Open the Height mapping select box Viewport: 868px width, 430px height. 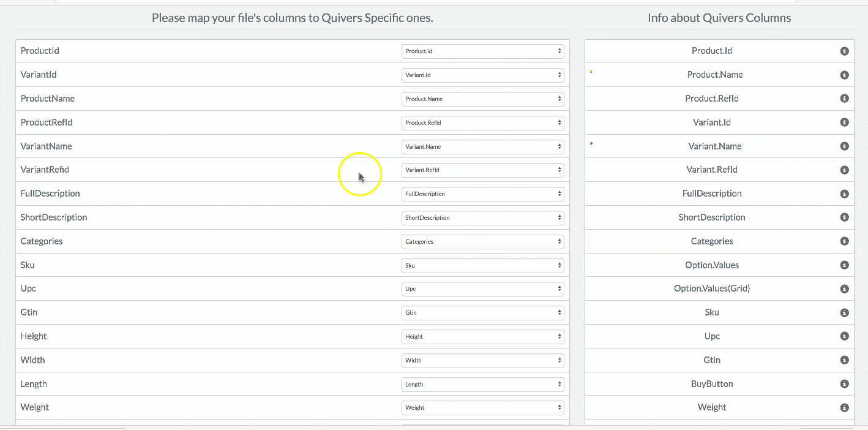pyautogui.click(x=482, y=336)
